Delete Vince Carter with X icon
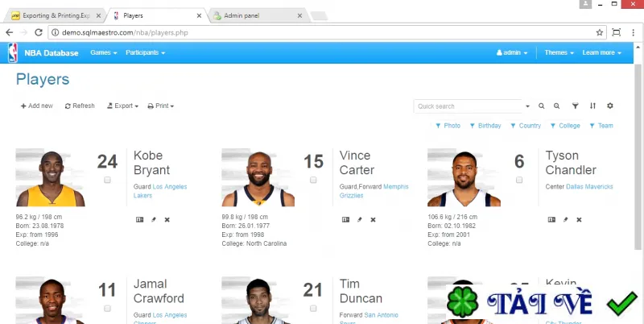The width and height of the screenshot is (644, 324). pyautogui.click(x=373, y=219)
